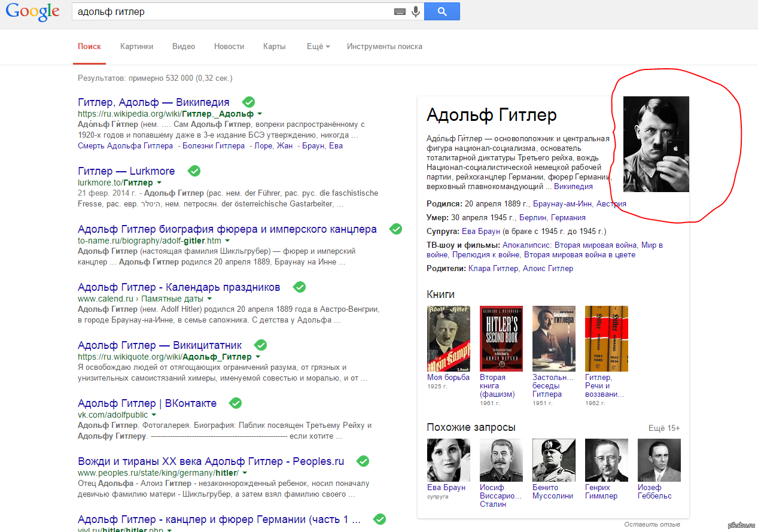Switch to the Видео tab

pyautogui.click(x=184, y=46)
